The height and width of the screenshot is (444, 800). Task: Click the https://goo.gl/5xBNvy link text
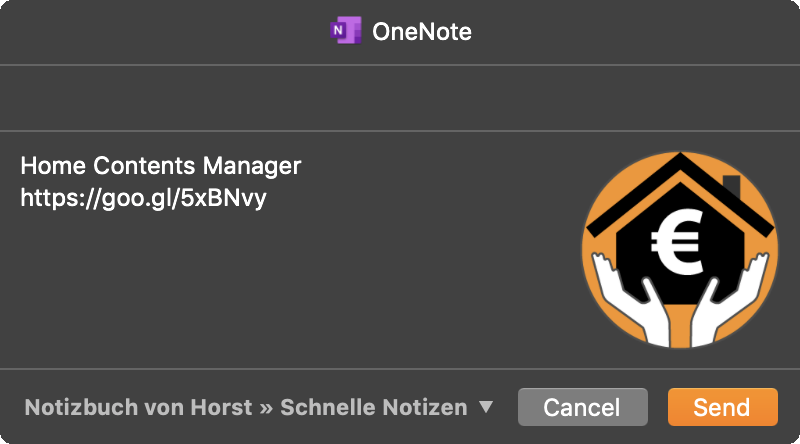[143, 198]
